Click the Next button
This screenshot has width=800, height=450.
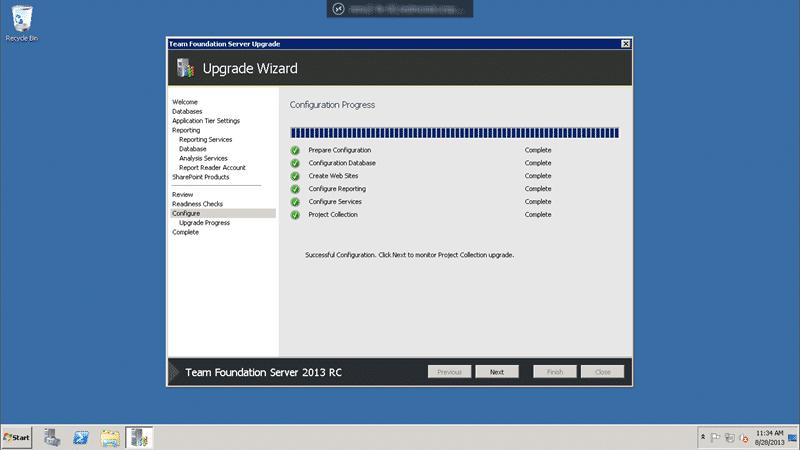497,372
